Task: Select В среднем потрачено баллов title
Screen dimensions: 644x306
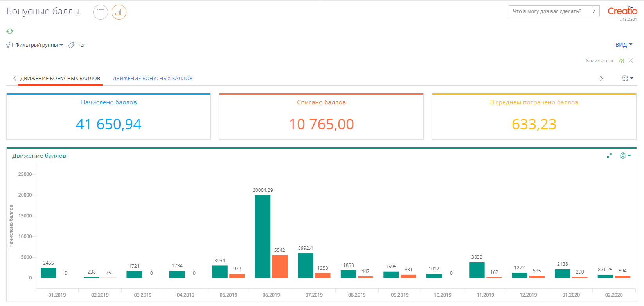Action: coord(534,102)
